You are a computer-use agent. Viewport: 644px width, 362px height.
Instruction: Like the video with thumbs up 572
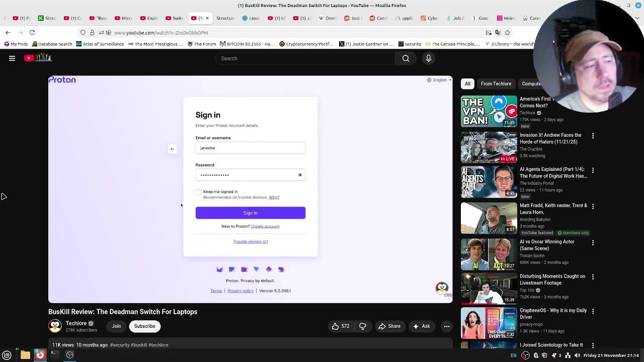(x=341, y=326)
